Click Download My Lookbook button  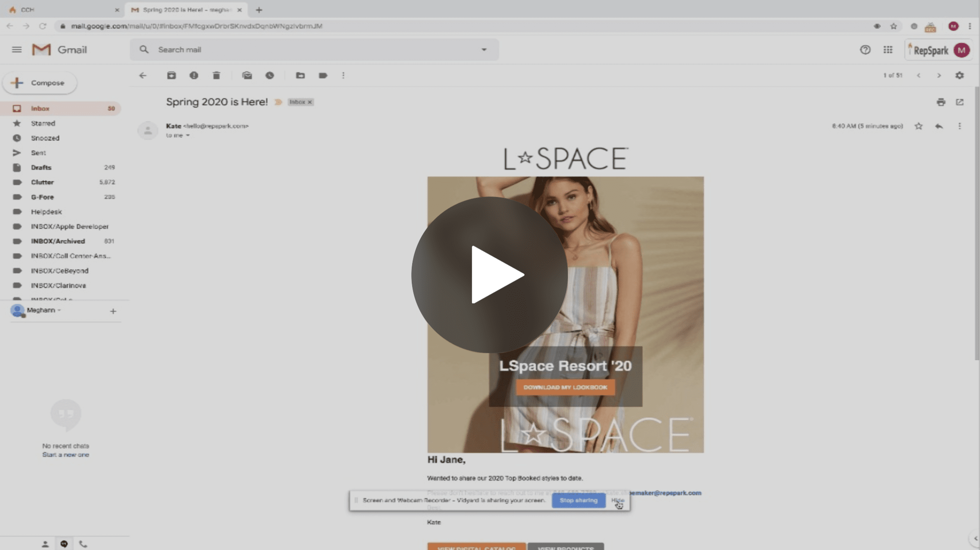pos(565,387)
